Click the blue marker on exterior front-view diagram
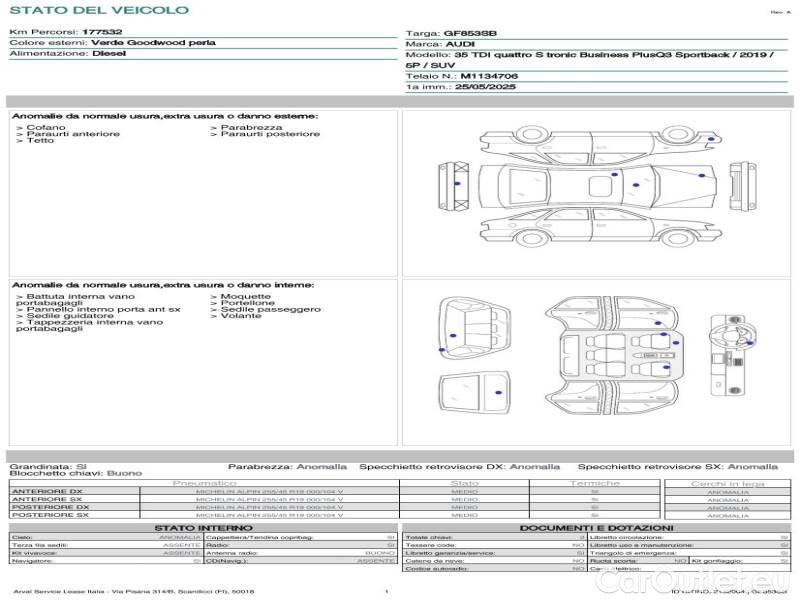 click(457, 185)
